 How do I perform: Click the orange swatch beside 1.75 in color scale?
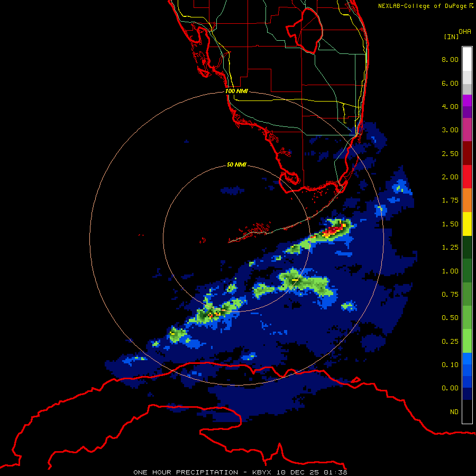pos(467,200)
